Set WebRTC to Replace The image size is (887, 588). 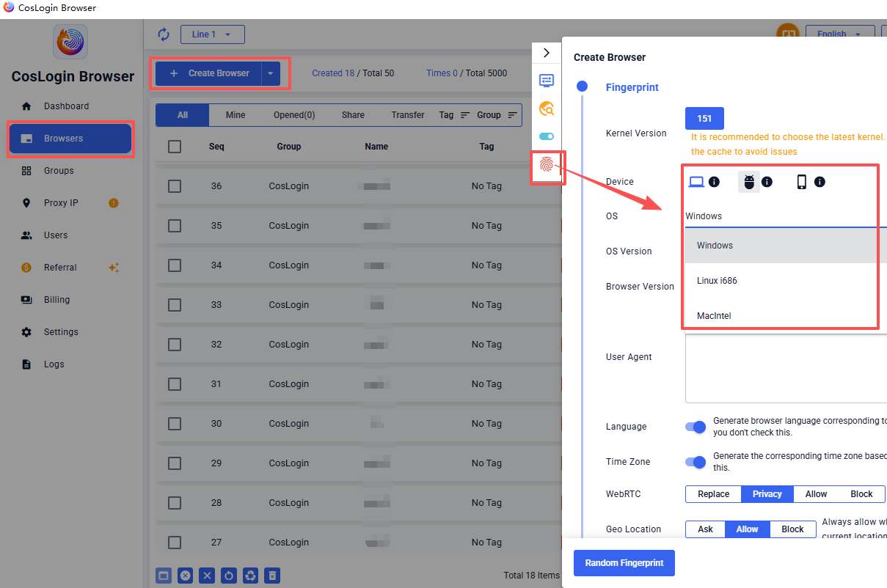coord(714,494)
